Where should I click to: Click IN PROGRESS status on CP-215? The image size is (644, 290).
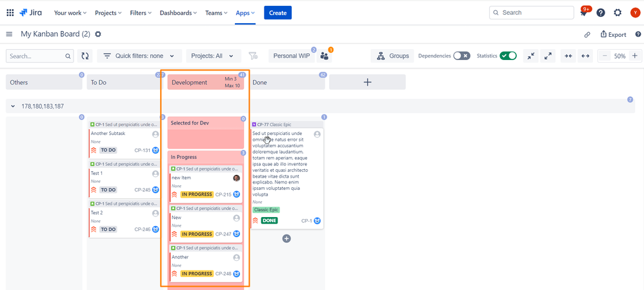click(x=197, y=194)
